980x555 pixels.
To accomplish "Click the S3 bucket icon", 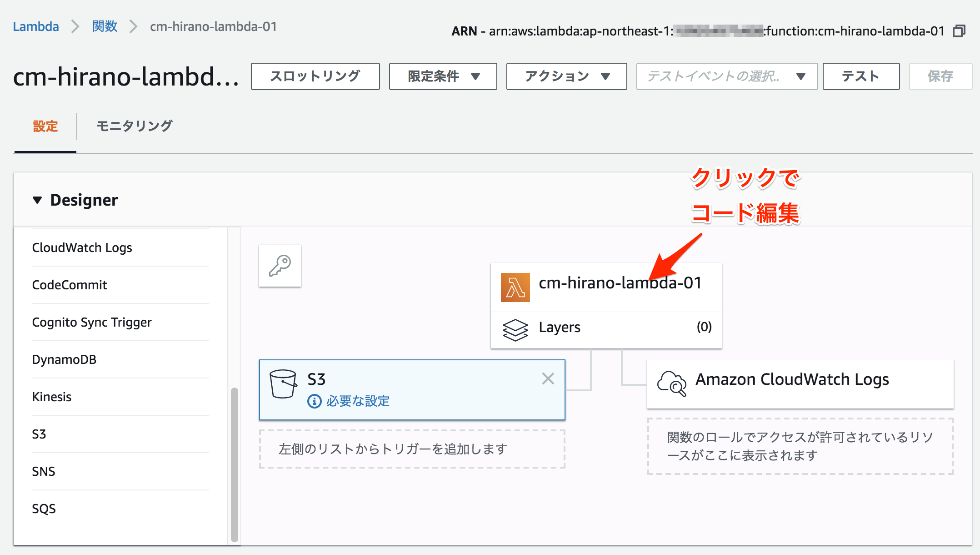I will tap(283, 384).
